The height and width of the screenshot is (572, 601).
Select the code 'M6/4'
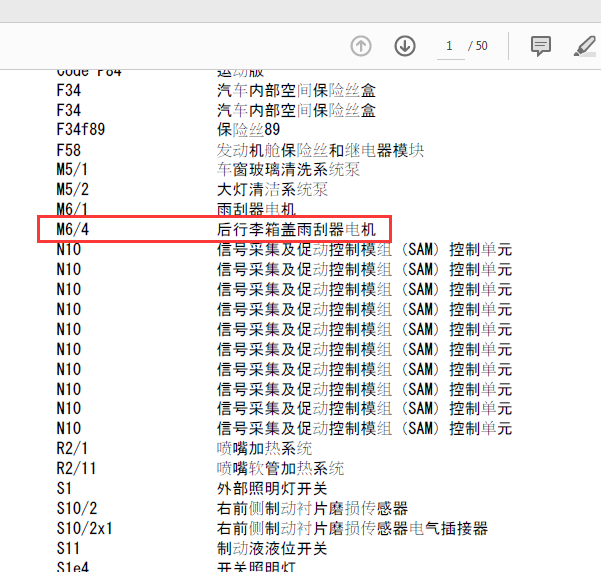point(72,229)
